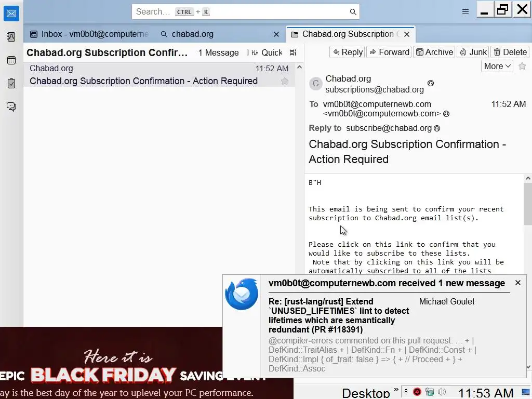This screenshot has width=532, height=399.
Task: Star the open message in header
Action: (x=522, y=66)
